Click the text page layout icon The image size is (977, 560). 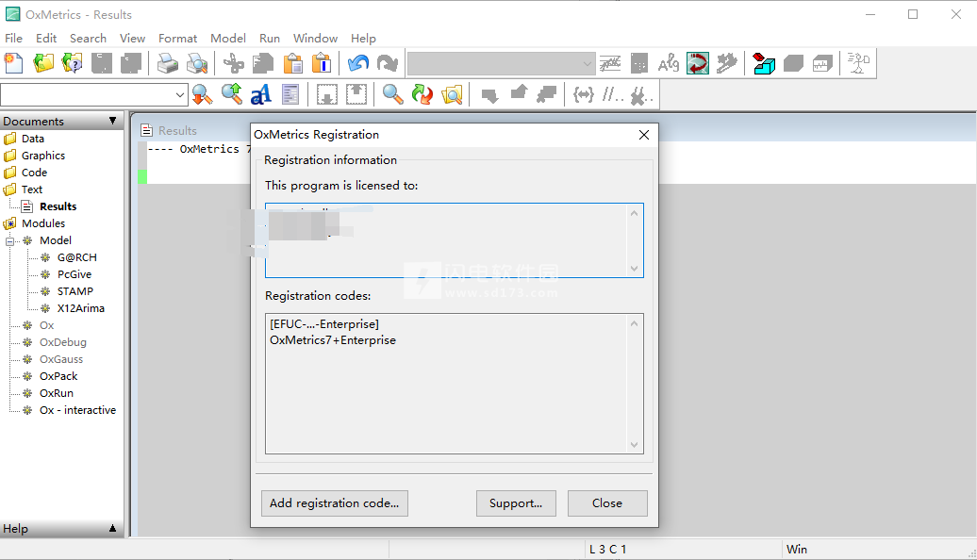290,94
